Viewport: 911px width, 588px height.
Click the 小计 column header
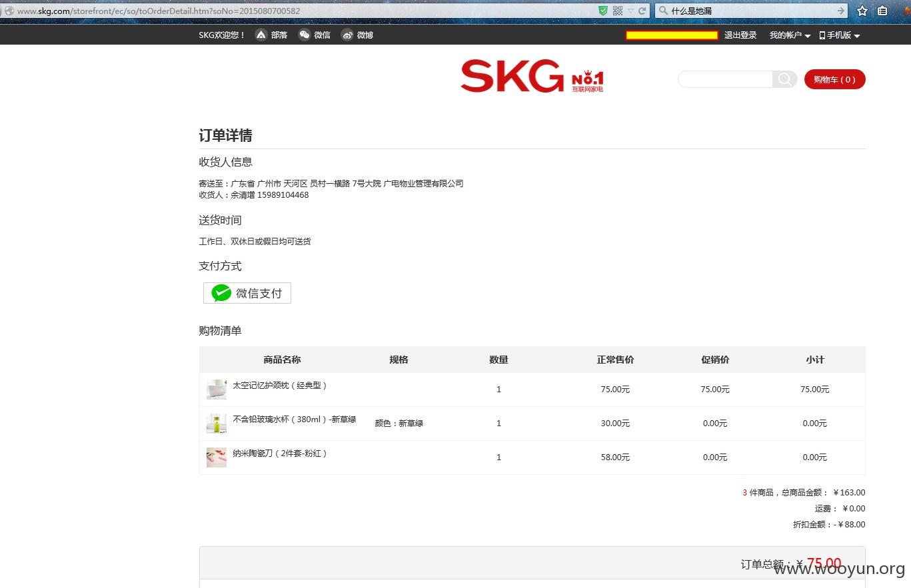click(x=815, y=360)
